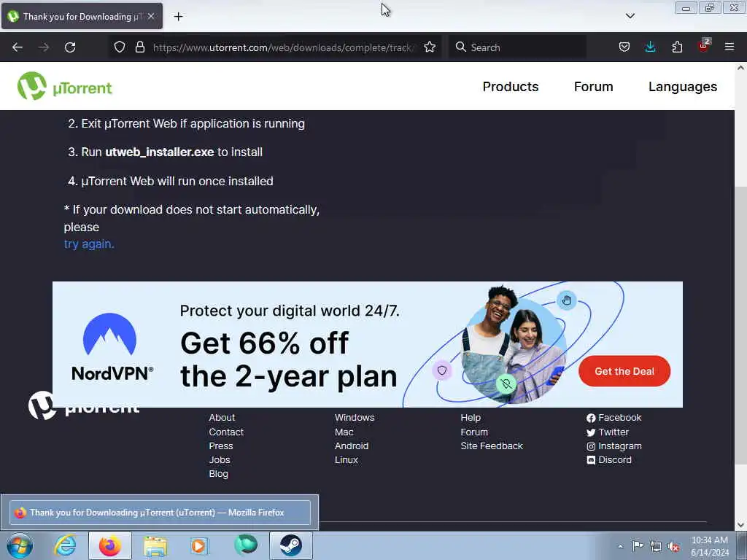
Task: Select Linux in footer downloads
Action: 347,460
